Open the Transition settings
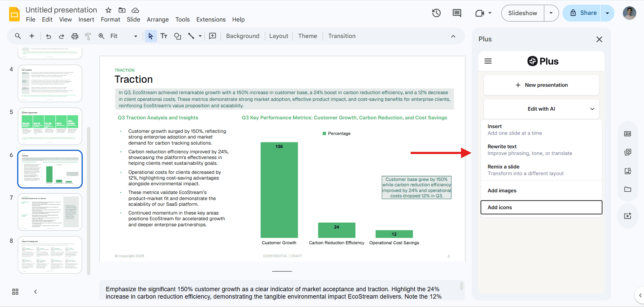Viewport: 644px width, 307px height. click(x=342, y=36)
